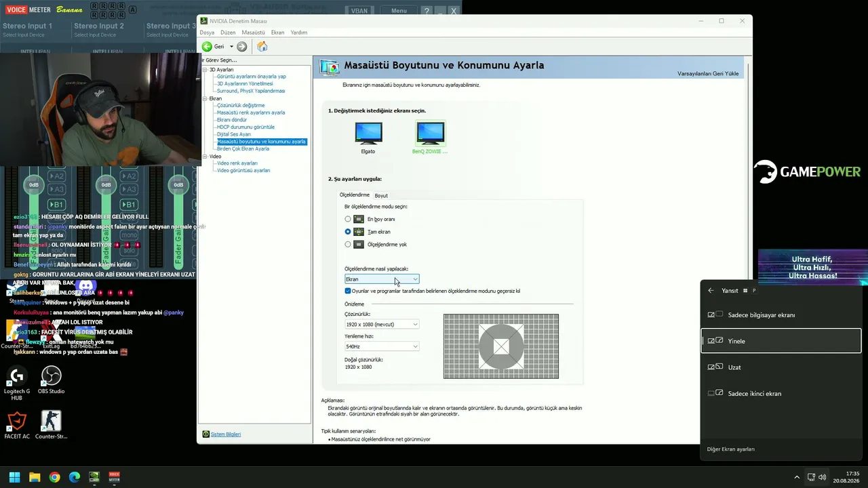Open the Çözünürlük resolution dropdown
Screen dimensions: 868x488
tap(382, 325)
